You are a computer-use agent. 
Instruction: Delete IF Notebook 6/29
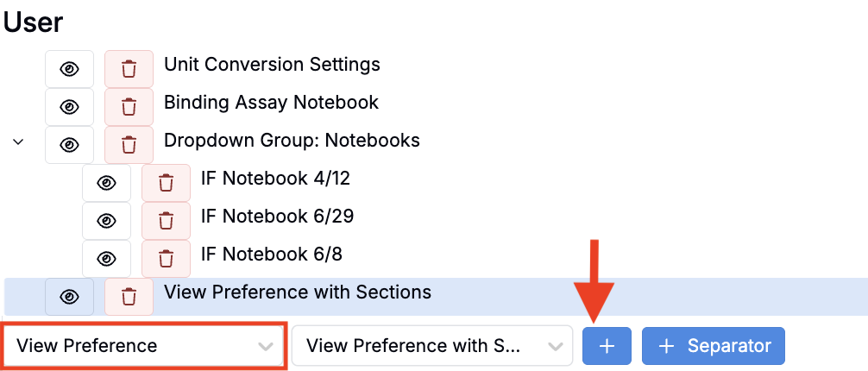166,221
